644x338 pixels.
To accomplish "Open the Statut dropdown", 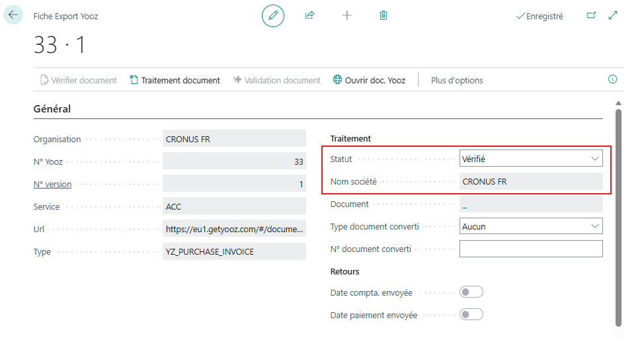I will click(531, 159).
